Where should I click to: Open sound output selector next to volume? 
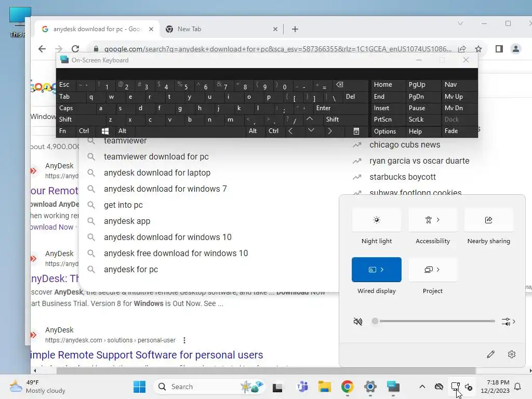[508, 321]
